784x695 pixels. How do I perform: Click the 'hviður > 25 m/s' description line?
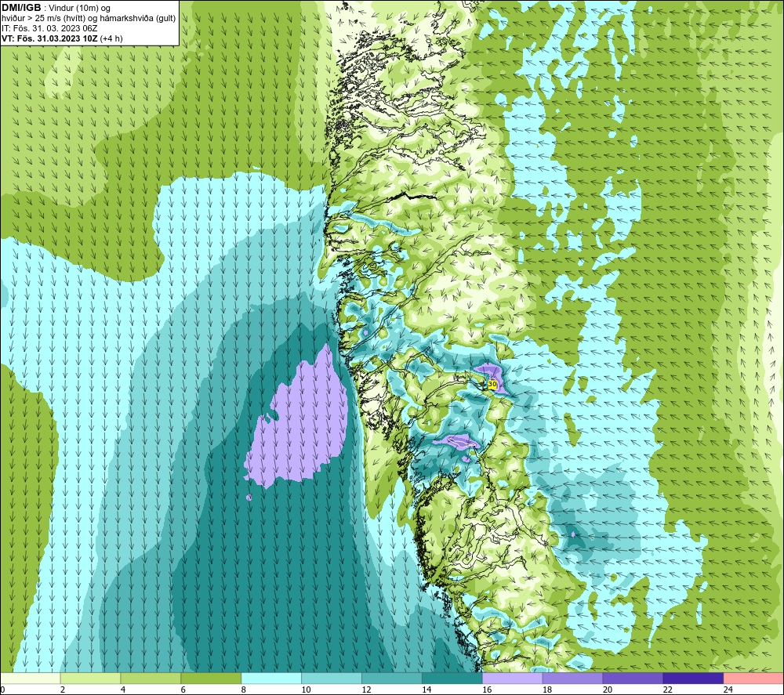click(89, 19)
